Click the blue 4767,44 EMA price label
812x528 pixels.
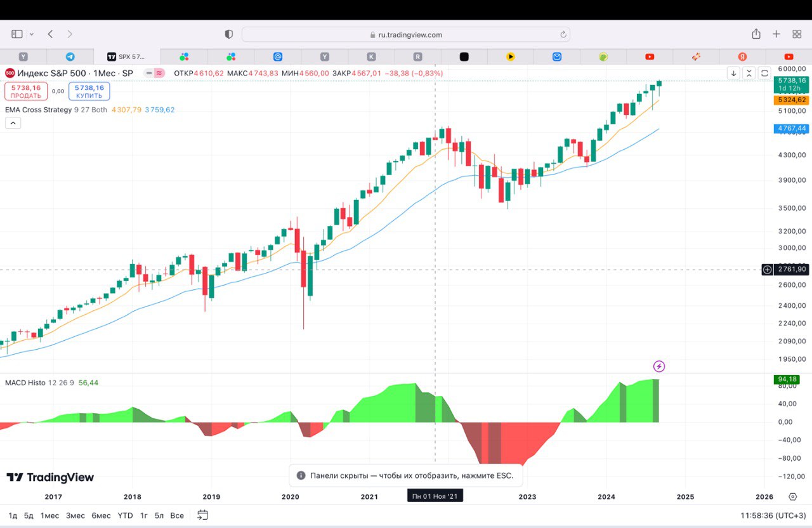click(x=791, y=128)
